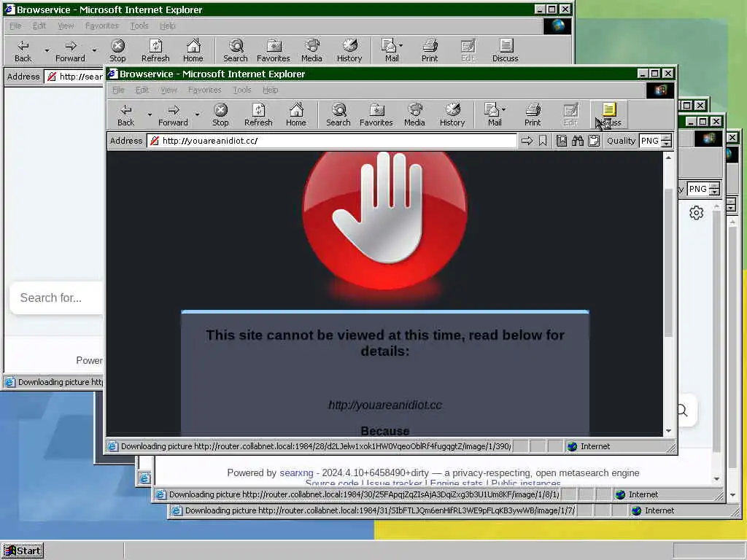747x560 pixels.
Task: Open Favorites toolbar button in front window
Action: tap(376, 115)
